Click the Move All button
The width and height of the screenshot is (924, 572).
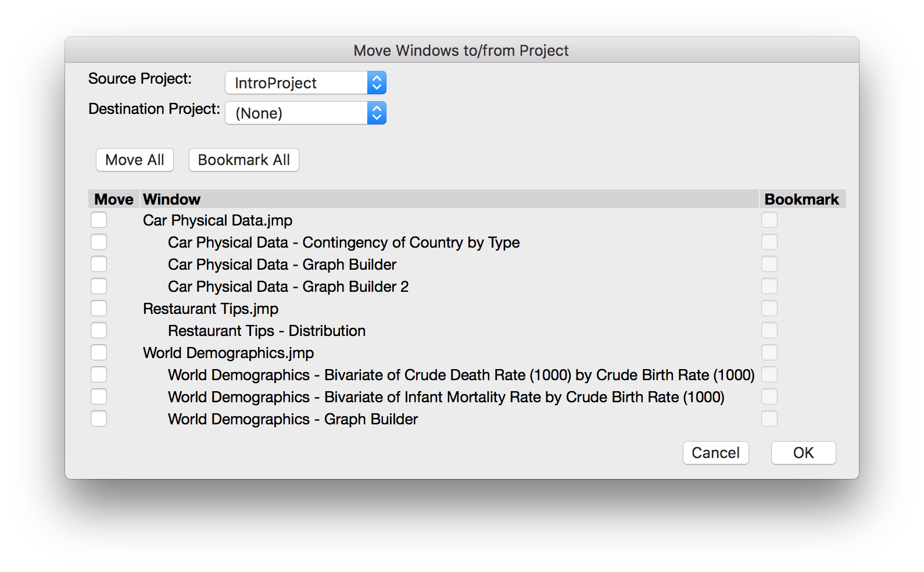134,160
